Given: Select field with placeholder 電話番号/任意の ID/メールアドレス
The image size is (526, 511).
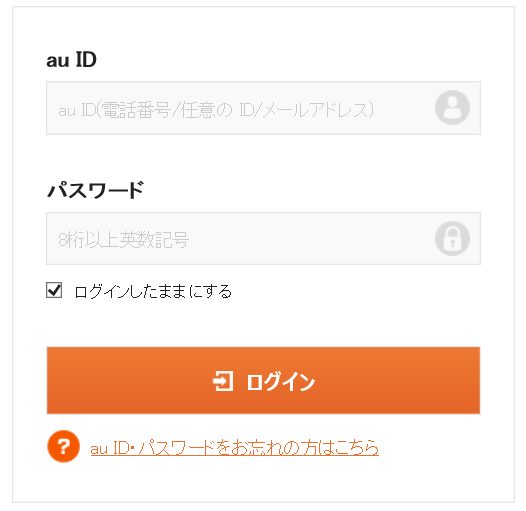Looking at the screenshot, I should [x=263, y=108].
